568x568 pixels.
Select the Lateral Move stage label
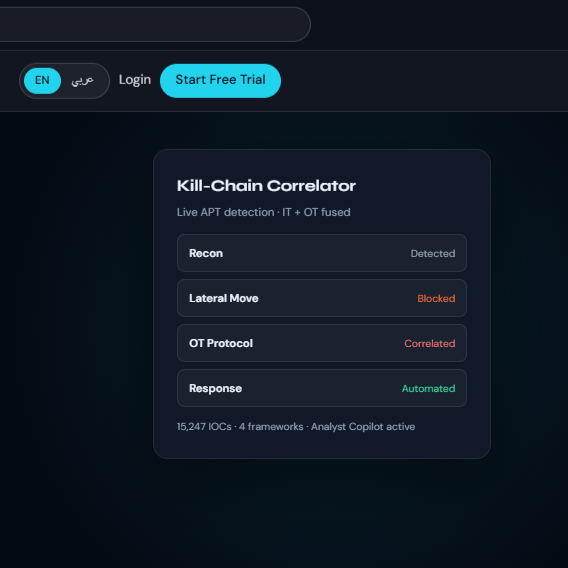coord(224,298)
